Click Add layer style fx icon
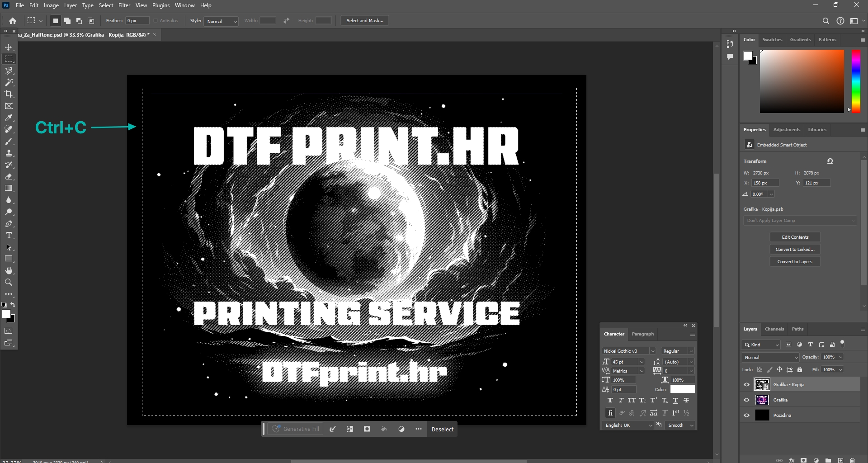 click(792, 460)
